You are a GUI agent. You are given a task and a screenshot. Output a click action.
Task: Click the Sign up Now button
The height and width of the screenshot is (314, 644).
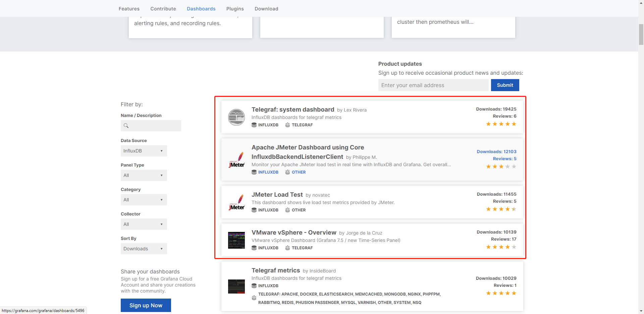146,305
